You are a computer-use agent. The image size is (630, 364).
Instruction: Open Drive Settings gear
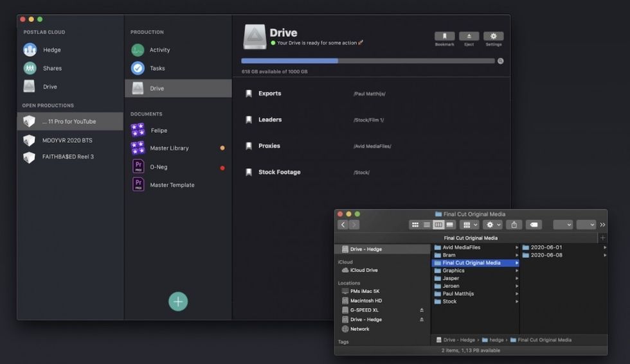pyautogui.click(x=494, y=36)
